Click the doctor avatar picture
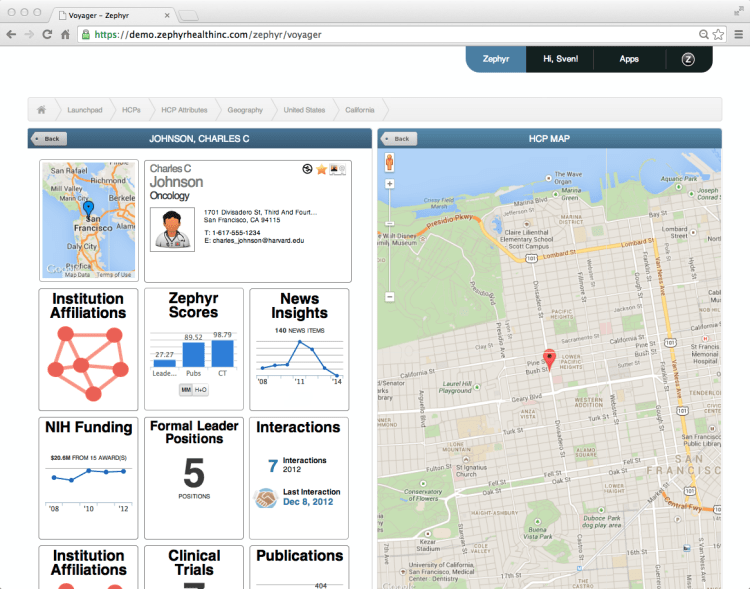 (x=172, y=229)
